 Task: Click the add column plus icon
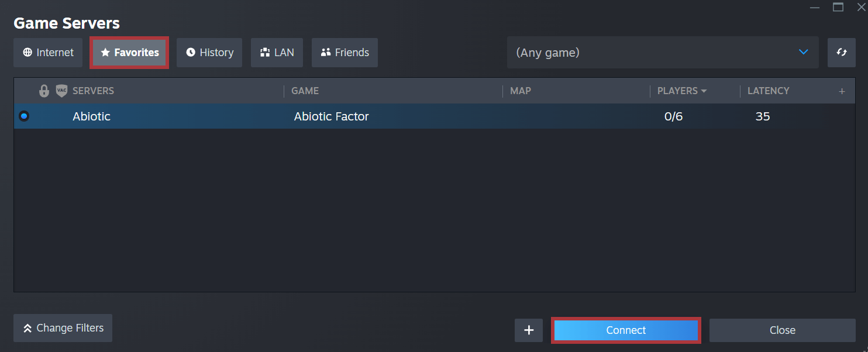point(842,91)
